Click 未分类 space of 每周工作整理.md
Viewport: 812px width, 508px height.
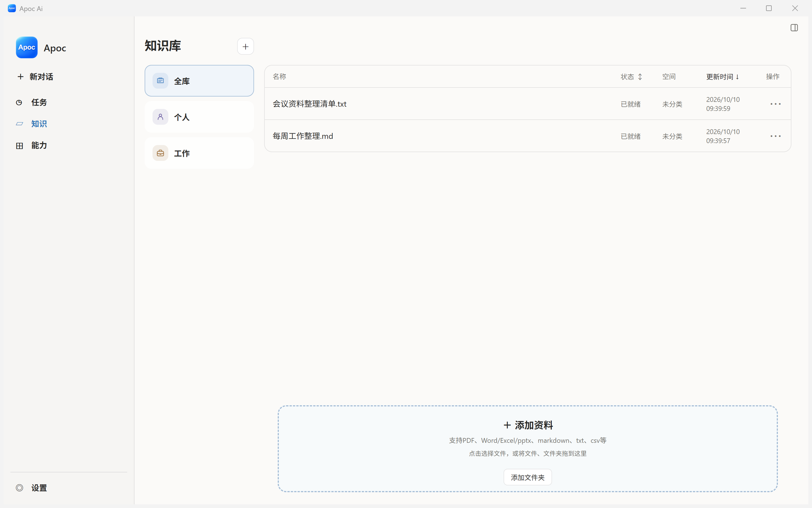tap(672, 136)
